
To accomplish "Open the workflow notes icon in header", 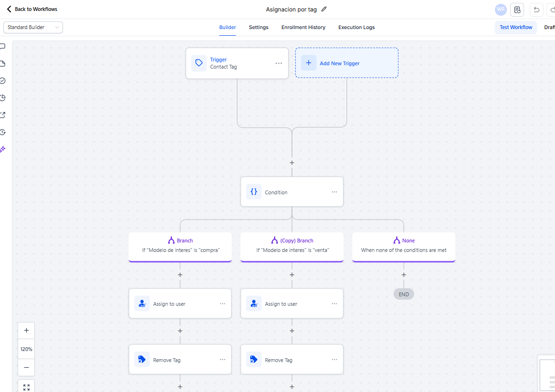I will point(517,10).
